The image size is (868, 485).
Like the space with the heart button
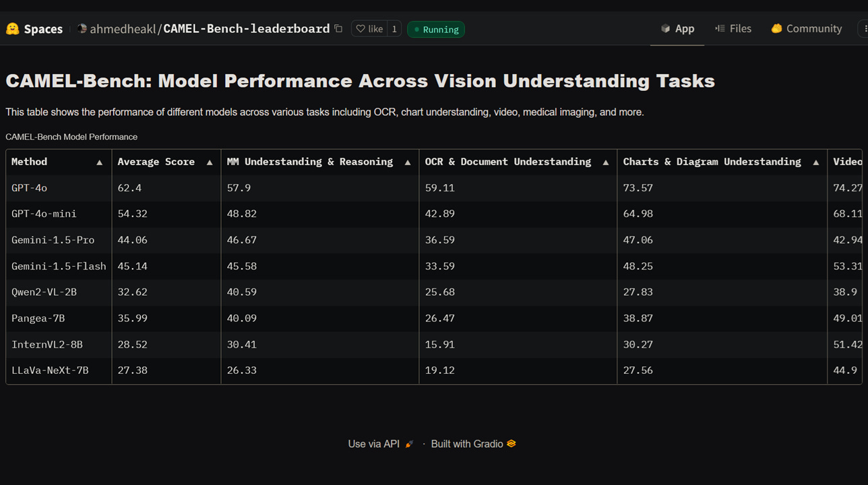click(369, 29)
